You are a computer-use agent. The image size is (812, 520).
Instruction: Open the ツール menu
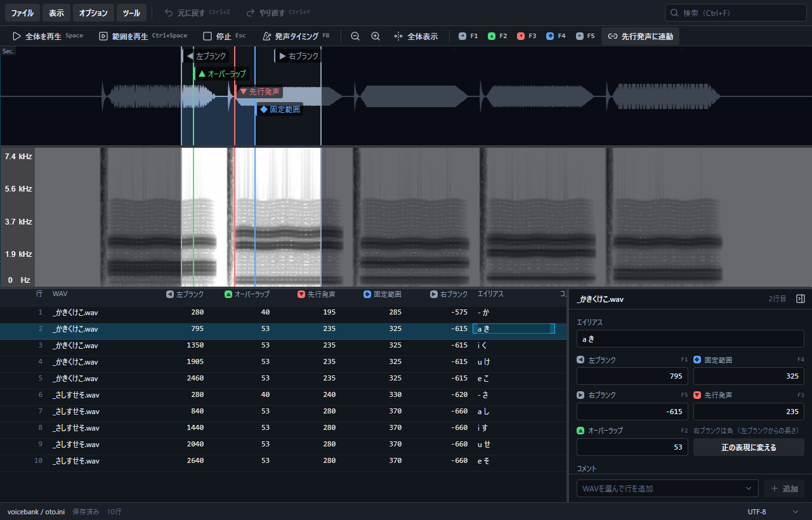pyautogui.click(x=131, y=13)
